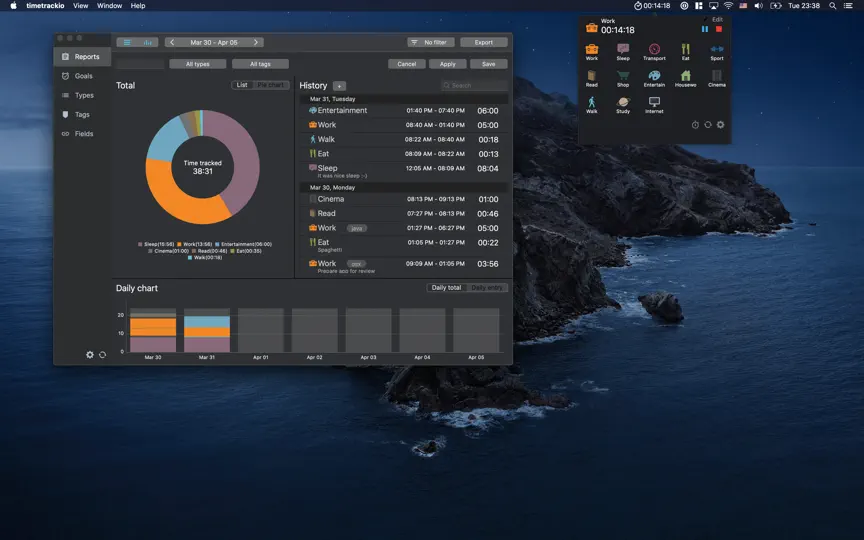Pause the running Work timer

point(705,29)
